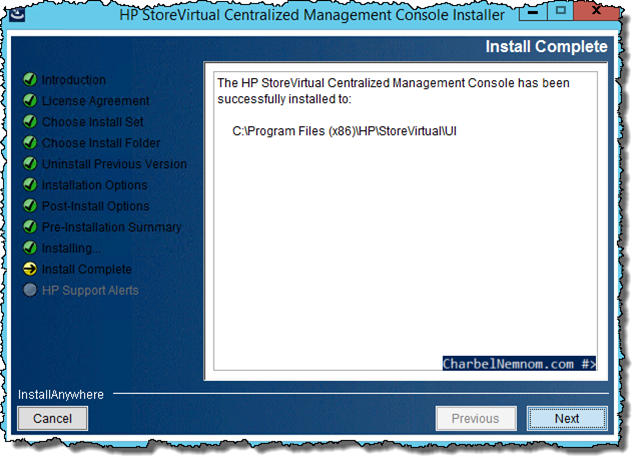Select the License Agreement step label
This screenshot has height=463, width=640.
click(96, 101)
